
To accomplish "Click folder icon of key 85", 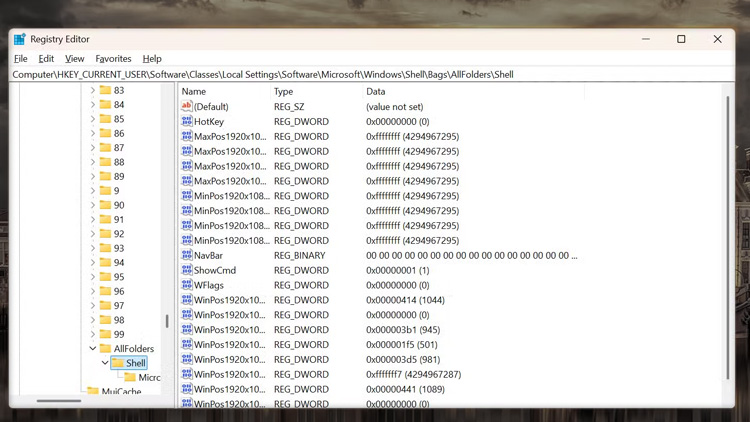I will point(105,119).
